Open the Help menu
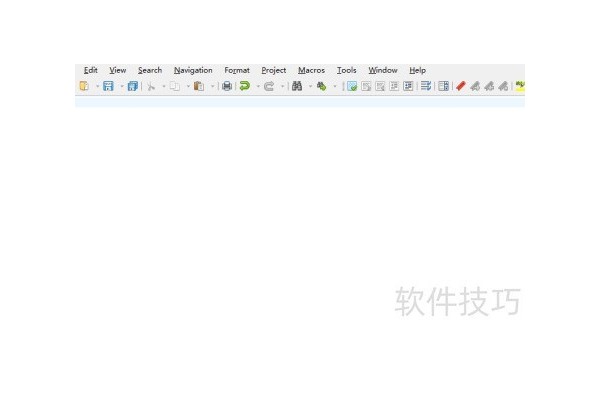This screenshot has height=400, width=600. pos(417,70)
